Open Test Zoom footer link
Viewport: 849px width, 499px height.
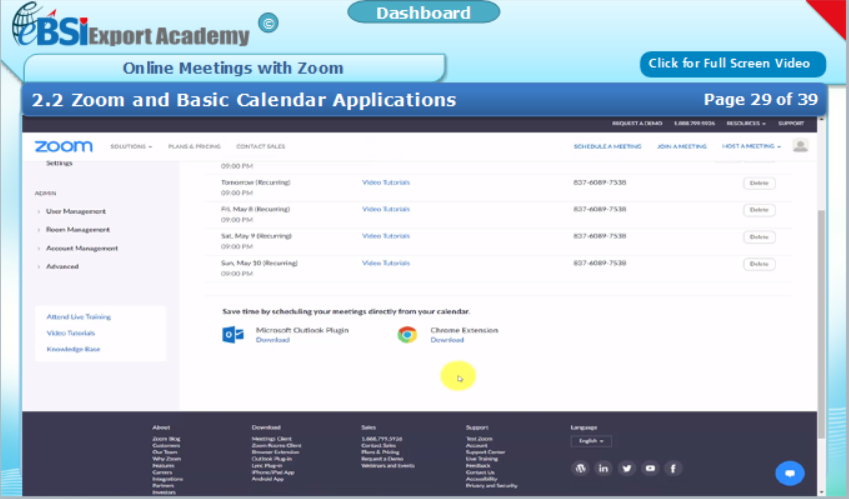pos(479,439)
